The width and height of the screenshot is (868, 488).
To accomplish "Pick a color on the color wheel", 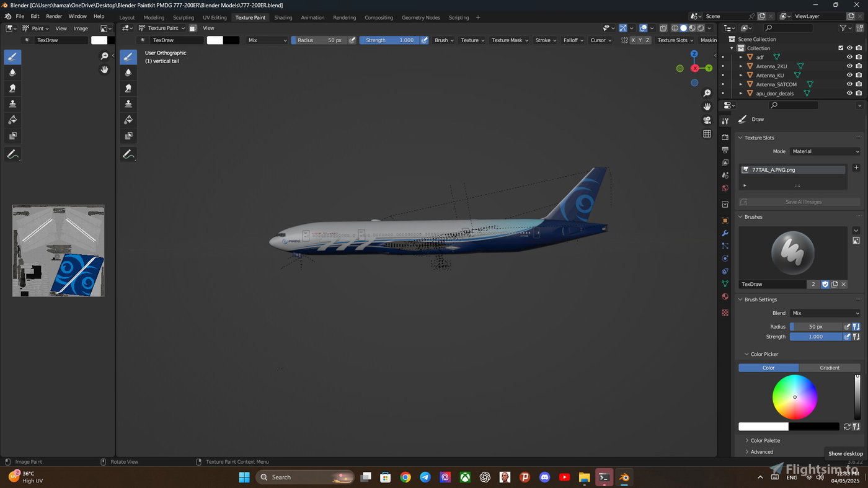I will tap(794, 397).
